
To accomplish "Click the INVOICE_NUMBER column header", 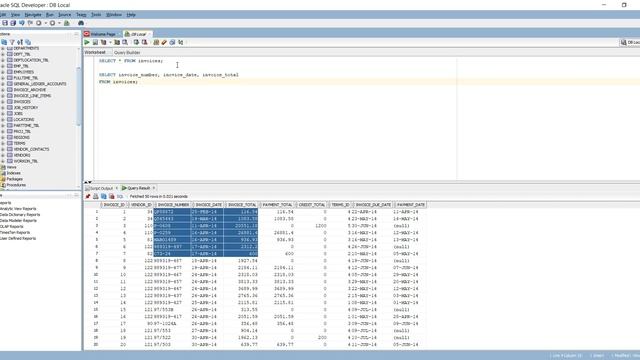I will 173,204.
